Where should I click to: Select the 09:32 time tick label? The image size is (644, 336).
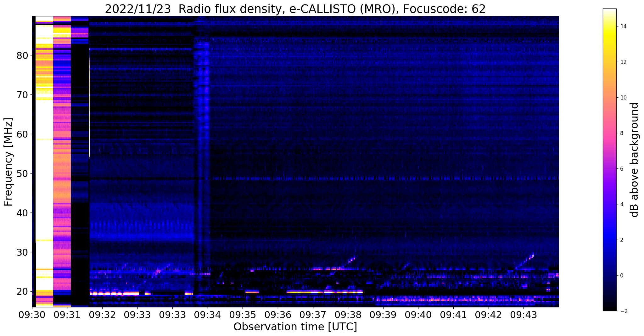[102, 315]
